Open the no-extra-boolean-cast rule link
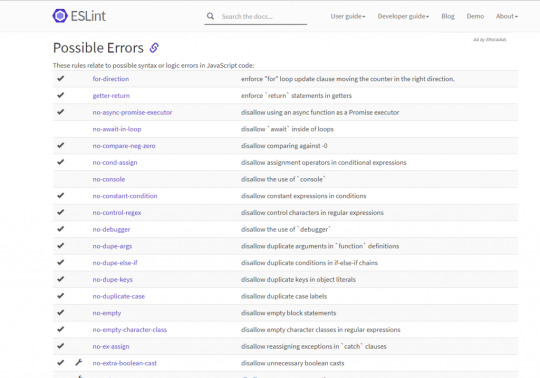Image resolution: width=540 pixels, height=378 pixels. [x=124, y=363]
